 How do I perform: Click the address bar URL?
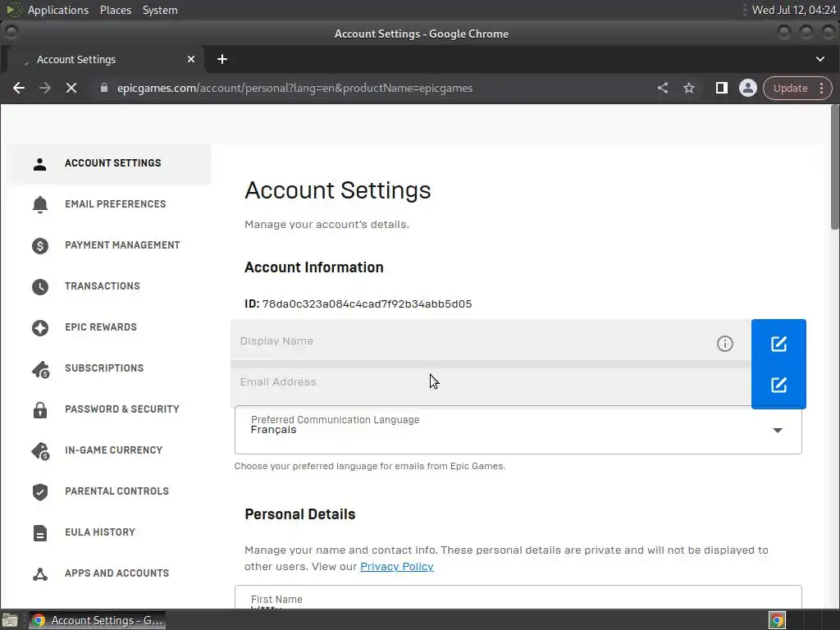click(x=294, y=89)
